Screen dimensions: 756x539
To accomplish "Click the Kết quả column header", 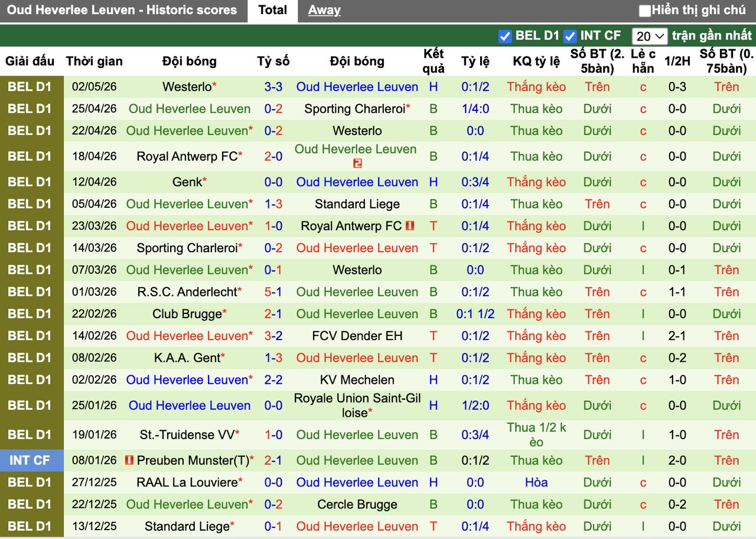I will tap(434, 61).
